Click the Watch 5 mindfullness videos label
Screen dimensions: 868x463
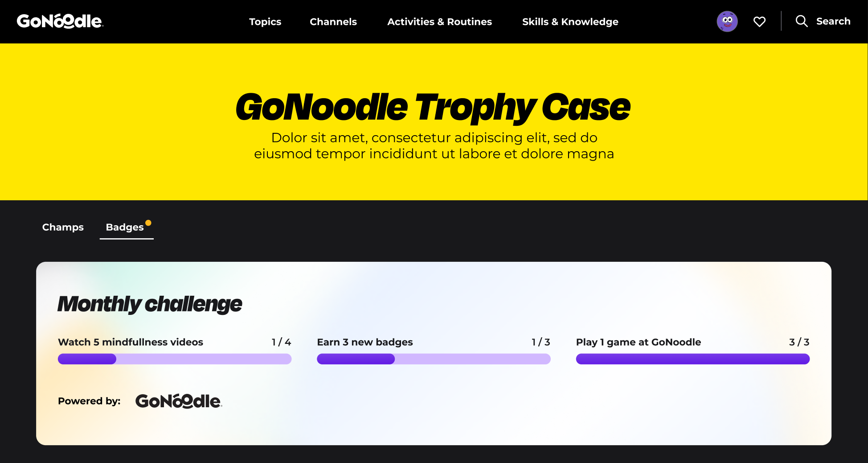131,342
